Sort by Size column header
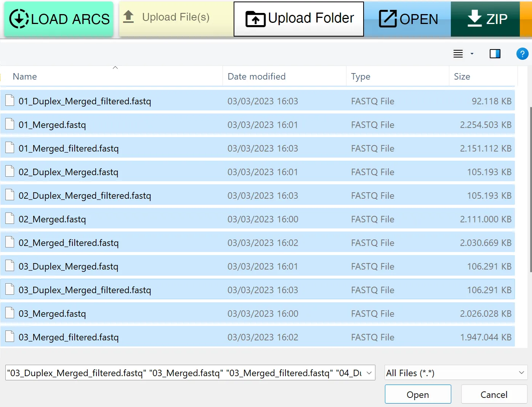Viewport: 532px width, 407px height. (462, 77)
